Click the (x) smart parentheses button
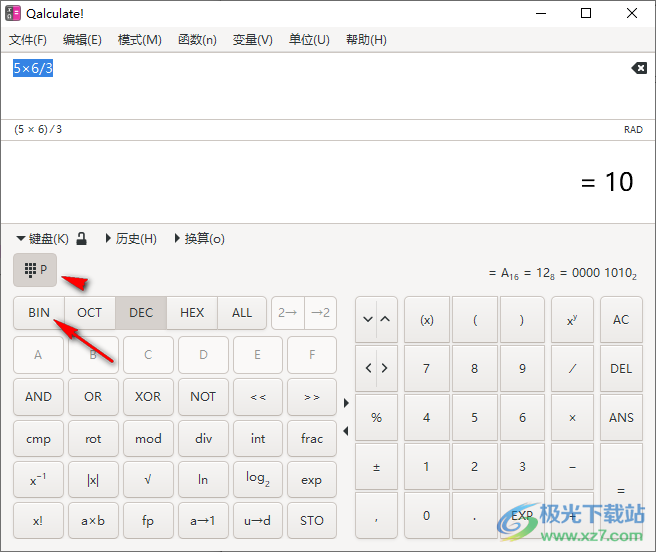This screenshot has height=552, width=656. [x=427, y=320]
